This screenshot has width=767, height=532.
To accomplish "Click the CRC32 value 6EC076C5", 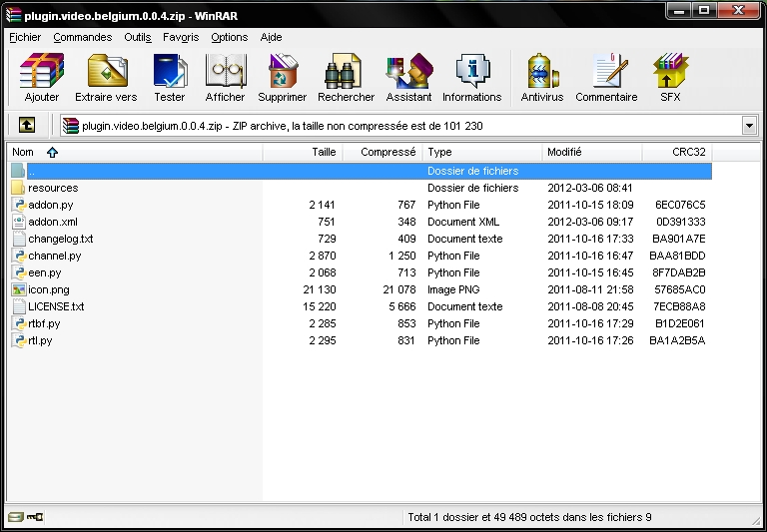I will pos(680,205).
